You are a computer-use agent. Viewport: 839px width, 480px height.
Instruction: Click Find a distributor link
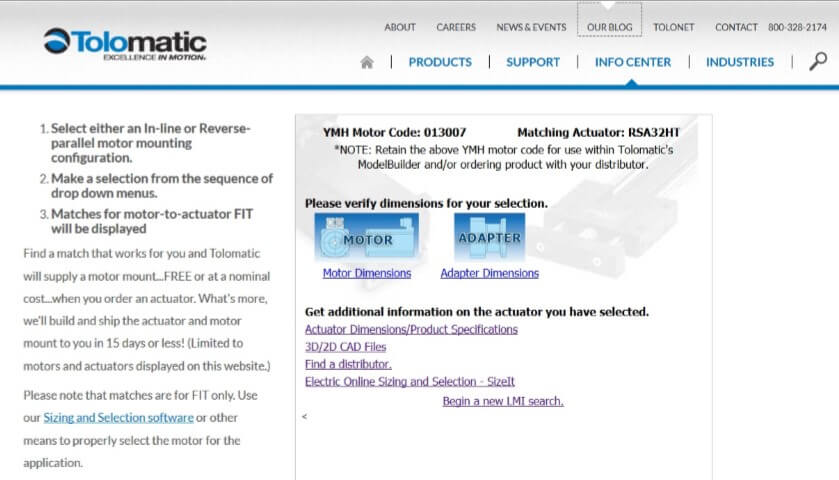348,364
